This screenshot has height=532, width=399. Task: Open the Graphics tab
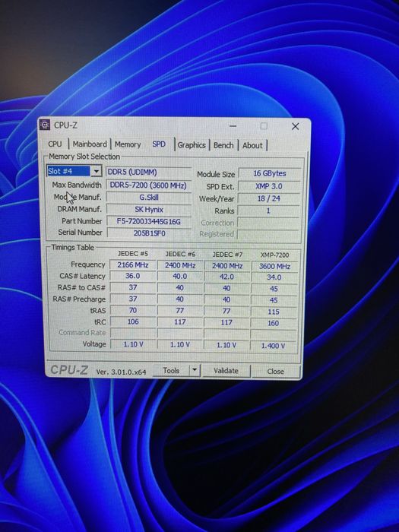[x=192, y=145]
